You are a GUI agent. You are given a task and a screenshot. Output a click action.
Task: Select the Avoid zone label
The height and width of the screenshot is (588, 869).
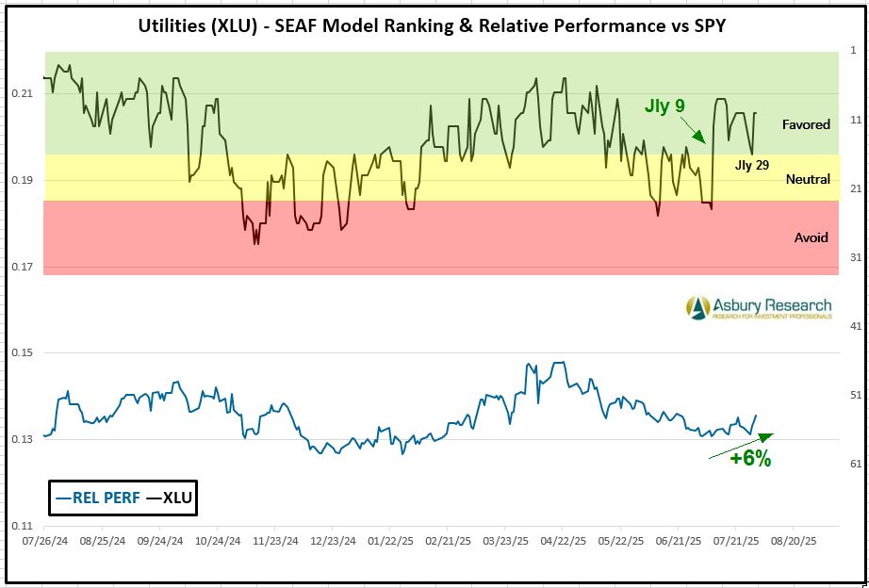tap(811, 237)
